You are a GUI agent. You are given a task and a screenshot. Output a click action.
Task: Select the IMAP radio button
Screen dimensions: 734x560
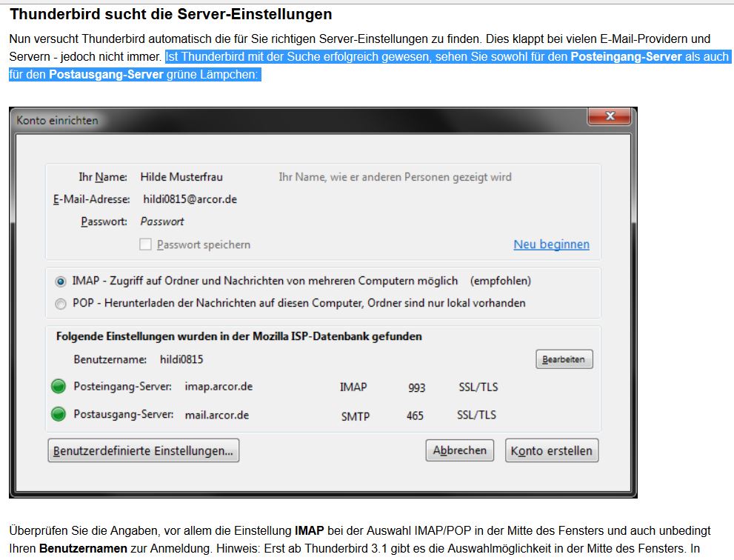pyautogui.click(x=61, y=281)
